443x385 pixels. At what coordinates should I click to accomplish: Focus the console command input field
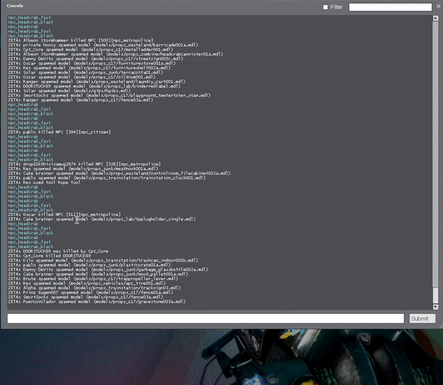206,318
